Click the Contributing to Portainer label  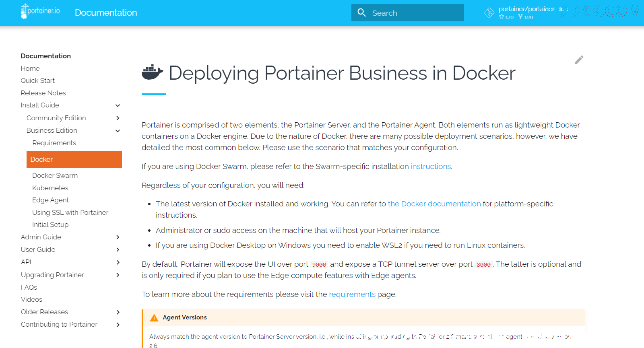[59, 324]
